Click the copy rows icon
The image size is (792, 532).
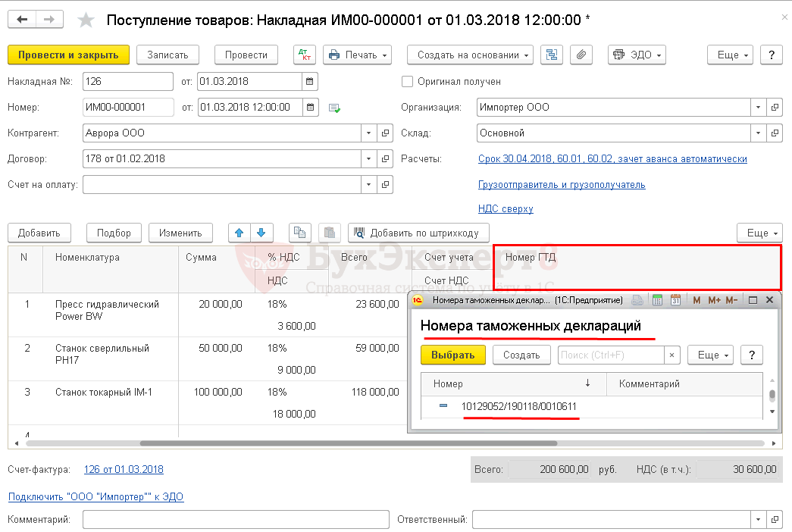pyautogui.click(x=301, y=233)
